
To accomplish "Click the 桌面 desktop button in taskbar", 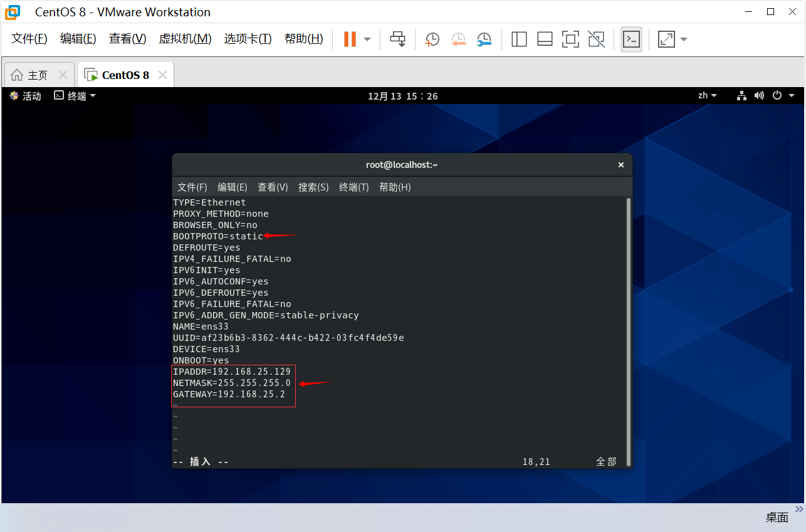I will click(777, 518).
